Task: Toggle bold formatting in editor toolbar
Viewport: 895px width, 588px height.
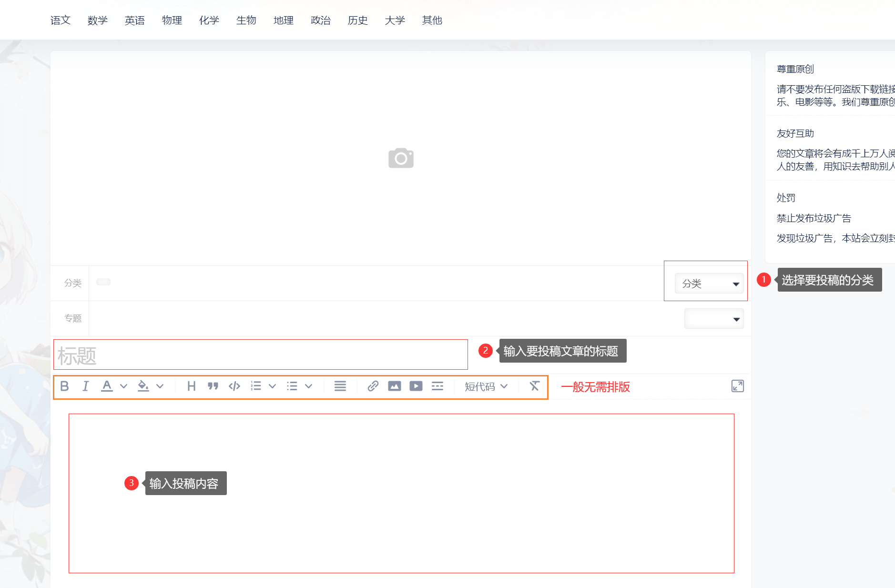Action: coord(65,386)
